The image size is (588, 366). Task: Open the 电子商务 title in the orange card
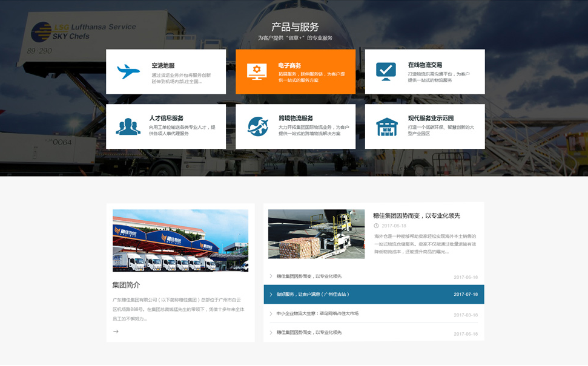click(x=289, y=65)
